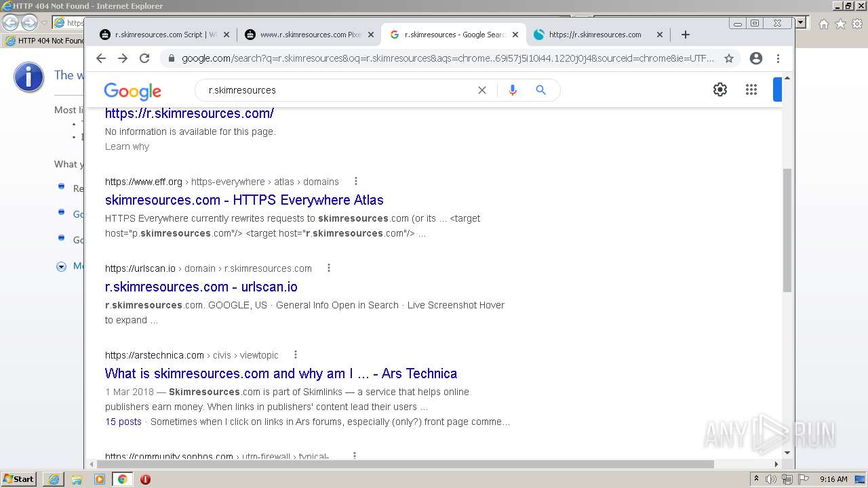Submit search with magnifier icon

(540, 90)
